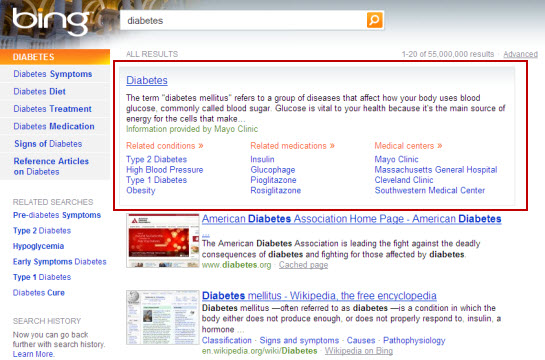Image resolution: width=545 pixels, height=360 pixels.
Task: Open the Pioglitazone medication link
Action: click(x=274, y=180)
